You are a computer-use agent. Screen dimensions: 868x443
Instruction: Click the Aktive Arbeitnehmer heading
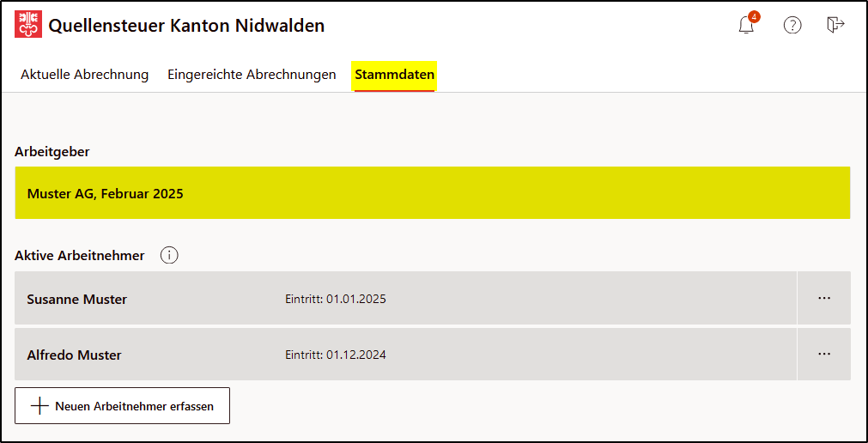(x=80, y=255)
